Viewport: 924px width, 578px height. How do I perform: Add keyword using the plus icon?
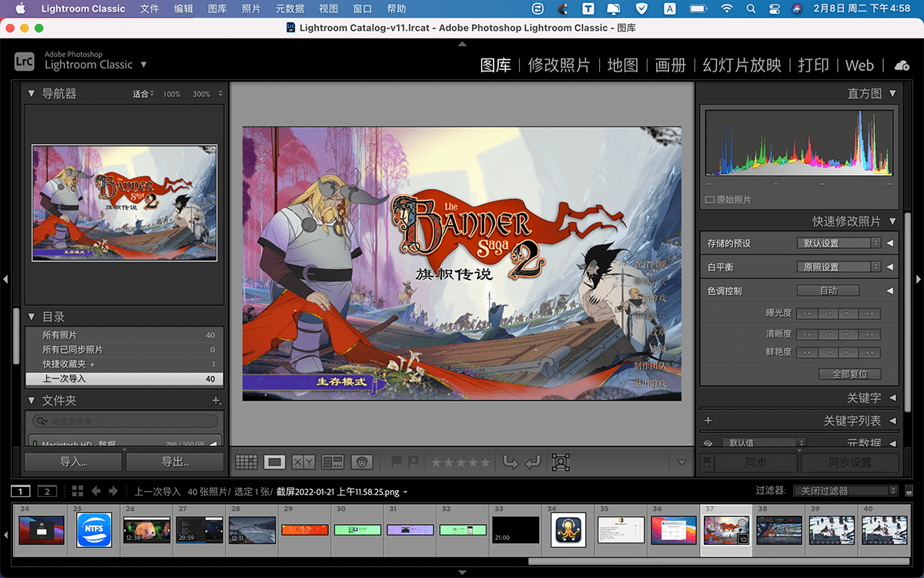(708, 421)
